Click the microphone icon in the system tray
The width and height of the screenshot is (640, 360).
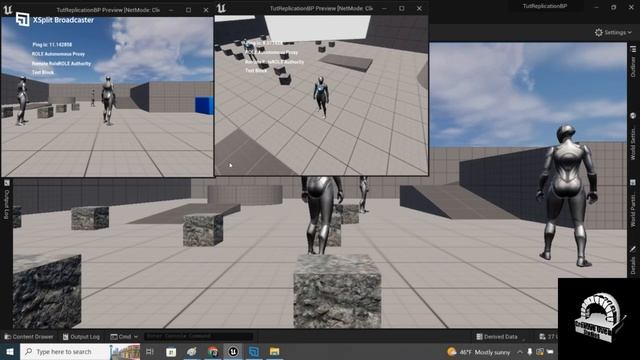pos(530,352)
